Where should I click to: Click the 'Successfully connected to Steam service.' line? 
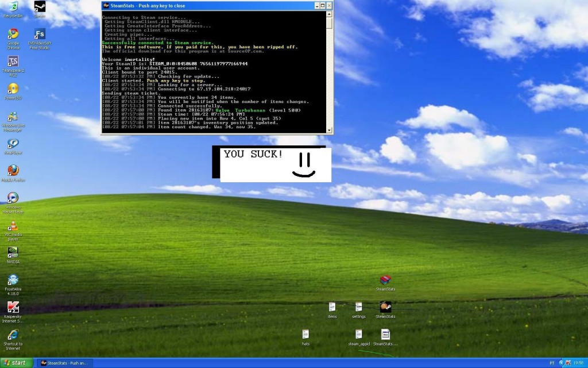pos(158,43)
